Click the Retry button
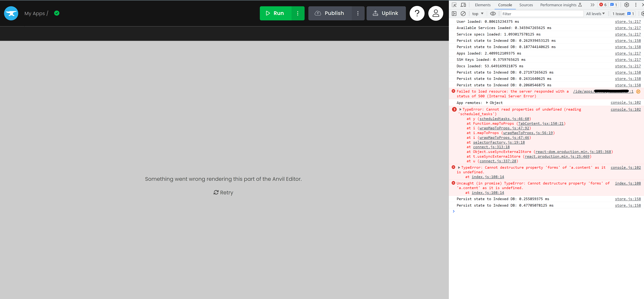 click(223, 192)
